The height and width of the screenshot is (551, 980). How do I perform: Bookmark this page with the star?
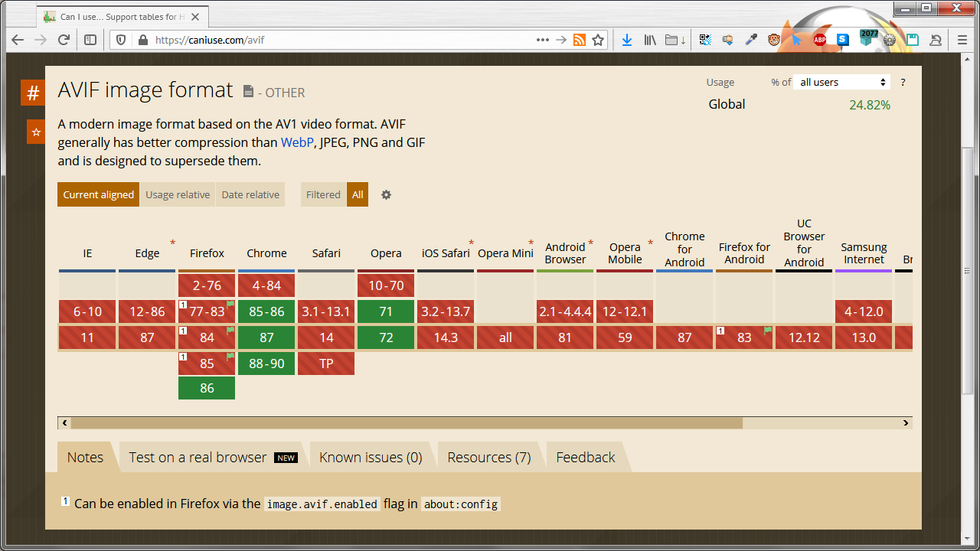coord(598,40)
